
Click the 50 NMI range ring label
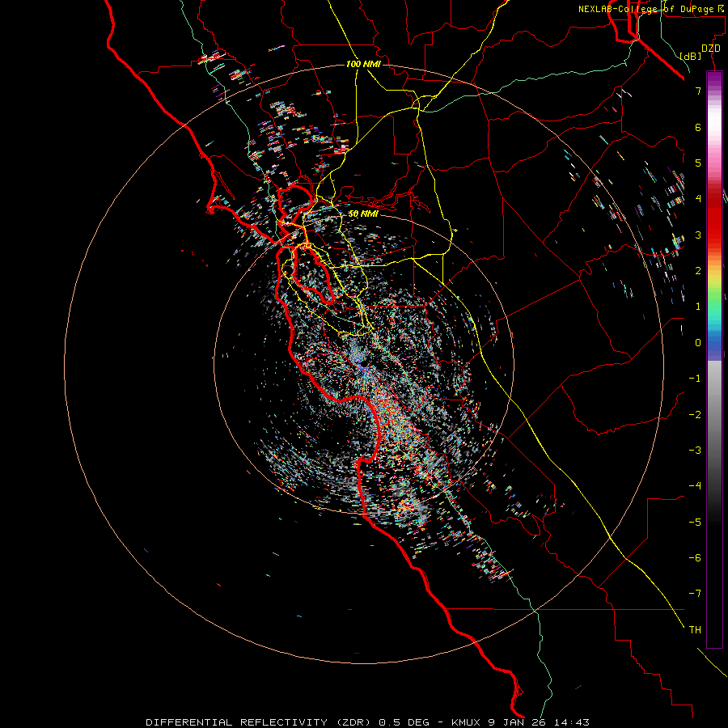(x=363, y=214)
